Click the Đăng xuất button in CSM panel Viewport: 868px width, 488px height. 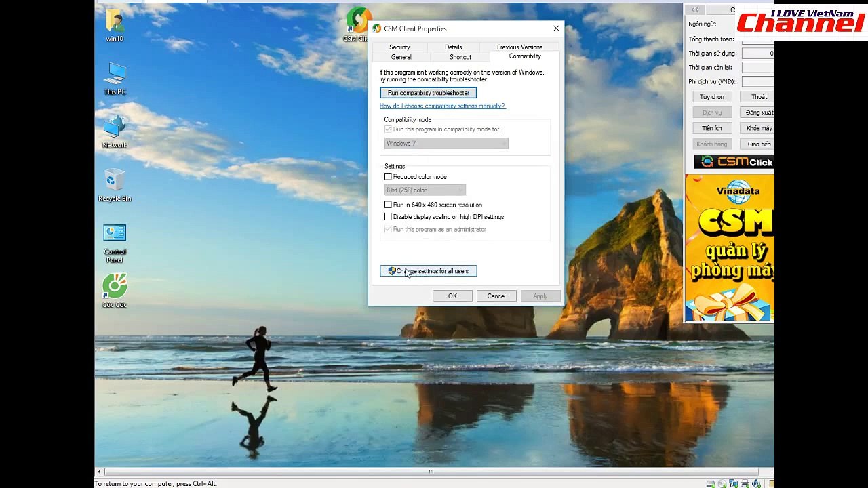pyautogui.click(x=757, y=113)
